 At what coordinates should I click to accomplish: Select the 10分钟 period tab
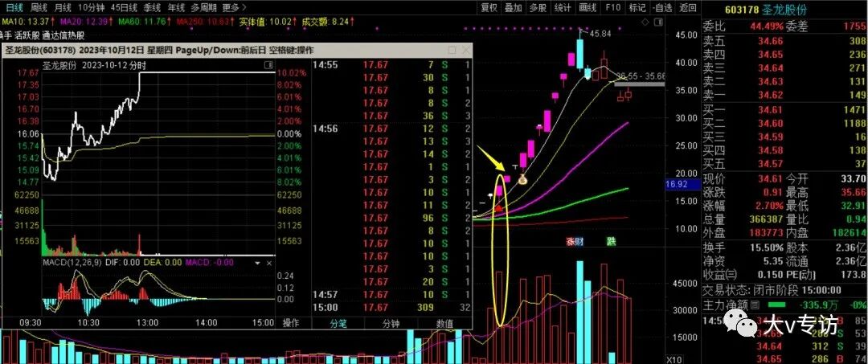point(91,7)
